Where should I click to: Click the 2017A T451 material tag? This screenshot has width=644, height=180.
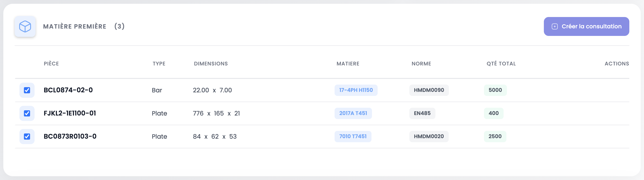click(x=353, y=113)
